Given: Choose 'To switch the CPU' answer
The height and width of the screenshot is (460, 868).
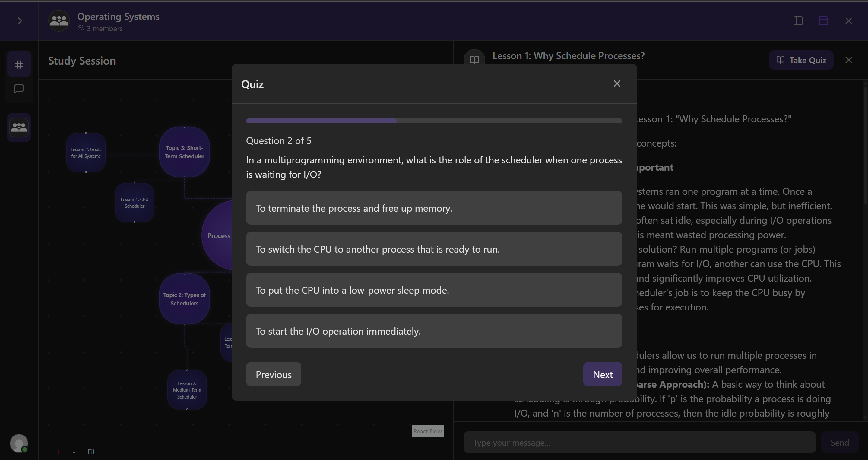Looking at the screenshot, I should pos(434,249).
